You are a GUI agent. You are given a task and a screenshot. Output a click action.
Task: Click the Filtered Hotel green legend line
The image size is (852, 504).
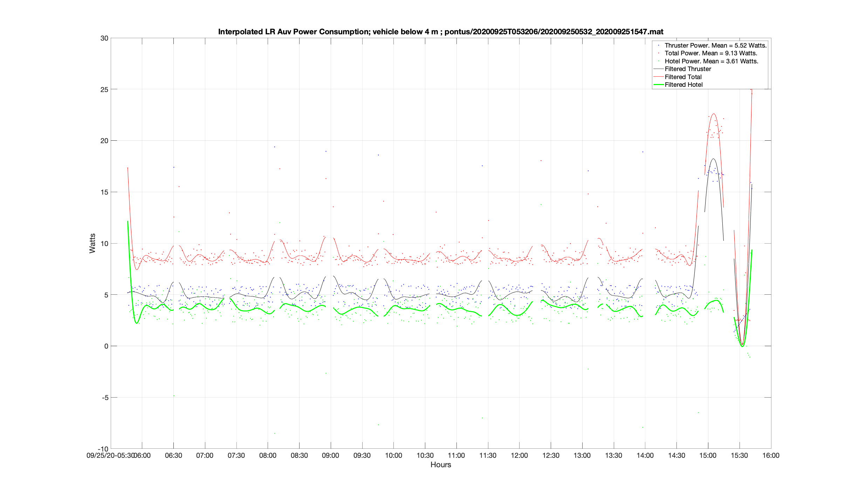(659, 85)
